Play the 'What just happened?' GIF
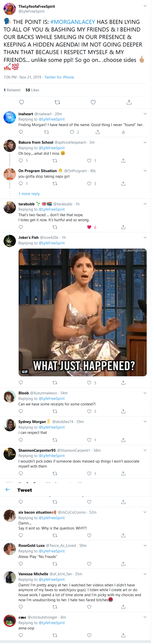The image size is (154, 644). 83,312
